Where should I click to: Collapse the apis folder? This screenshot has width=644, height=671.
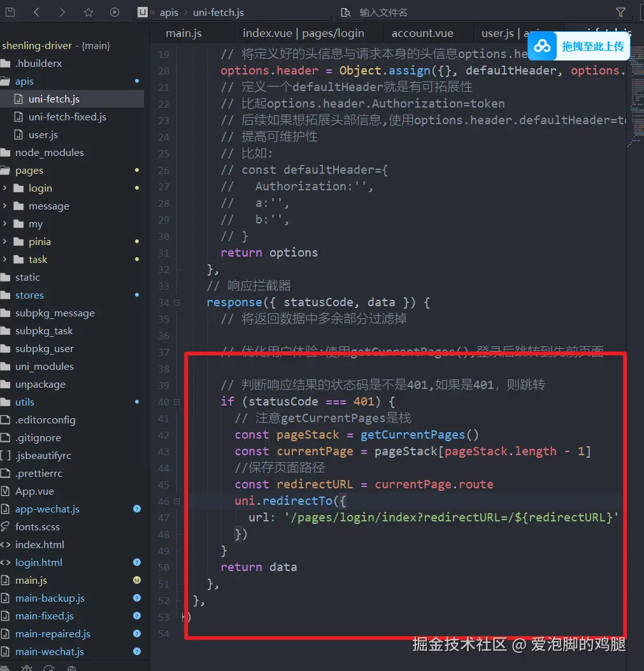point(24,81)
